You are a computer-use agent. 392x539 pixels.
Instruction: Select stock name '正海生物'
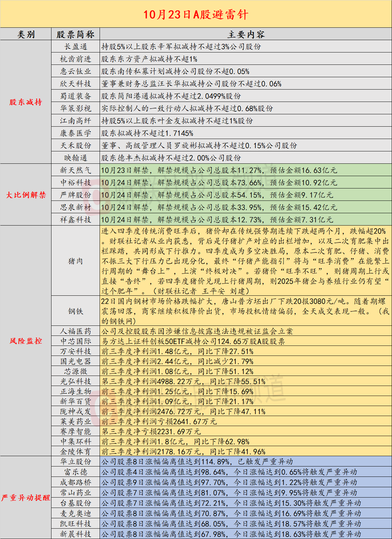click(x=76, y=391)
